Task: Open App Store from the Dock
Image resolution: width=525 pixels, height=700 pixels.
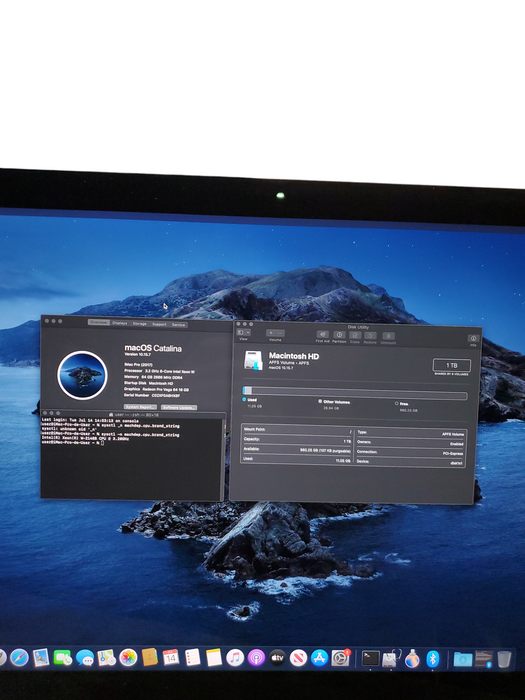Action: click(x=319, y=658)
